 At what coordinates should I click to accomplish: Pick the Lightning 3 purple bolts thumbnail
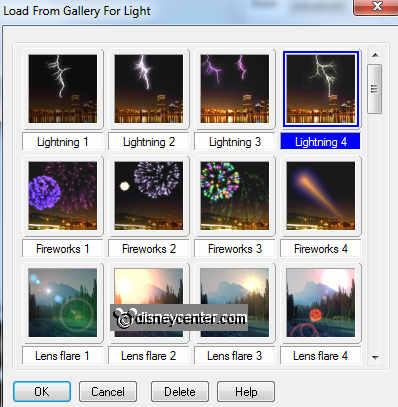coord(235,89)
